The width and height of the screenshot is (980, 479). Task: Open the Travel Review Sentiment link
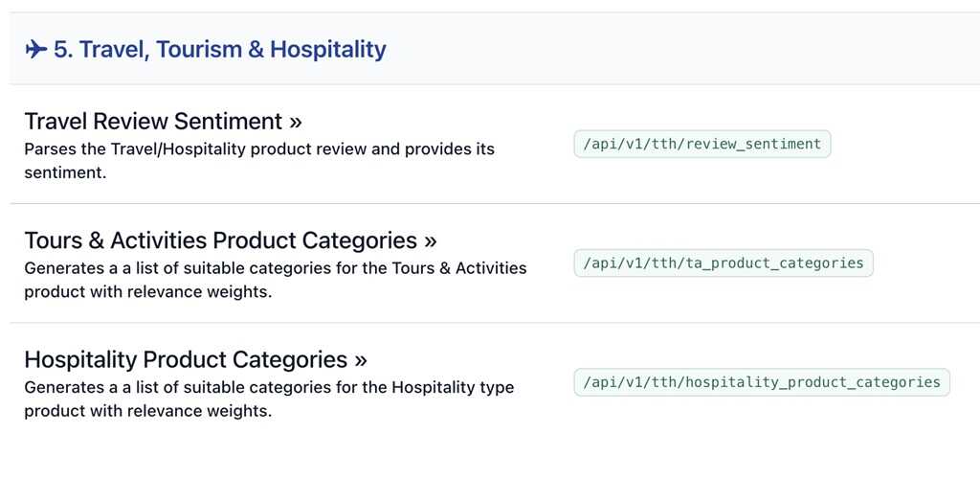click(x=153, y=122)
